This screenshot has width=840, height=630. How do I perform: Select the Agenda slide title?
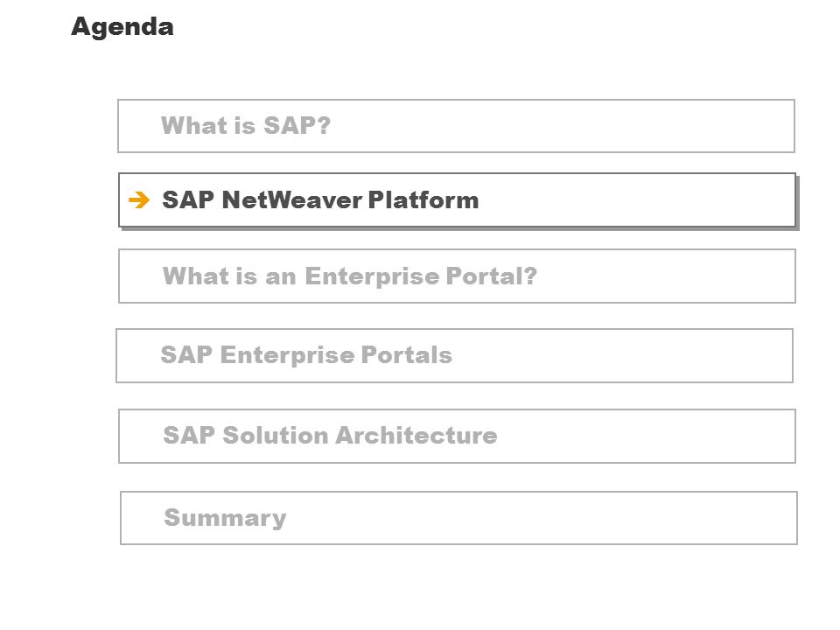click(x=122, y=27)
